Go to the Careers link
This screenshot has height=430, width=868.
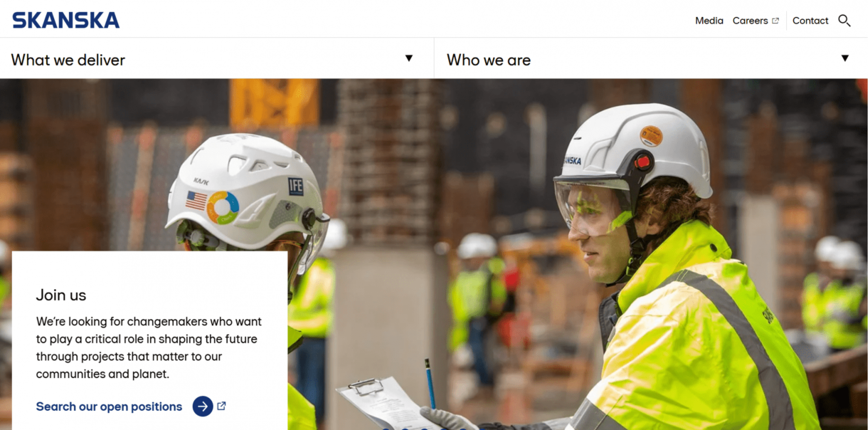tap(750, 21)
